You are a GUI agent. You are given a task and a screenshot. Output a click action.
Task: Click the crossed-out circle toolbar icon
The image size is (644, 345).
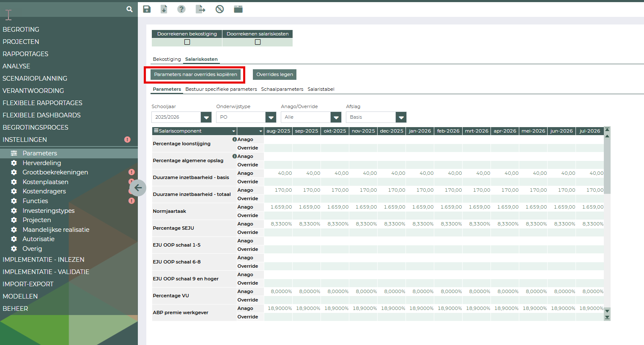coord(219,9)
